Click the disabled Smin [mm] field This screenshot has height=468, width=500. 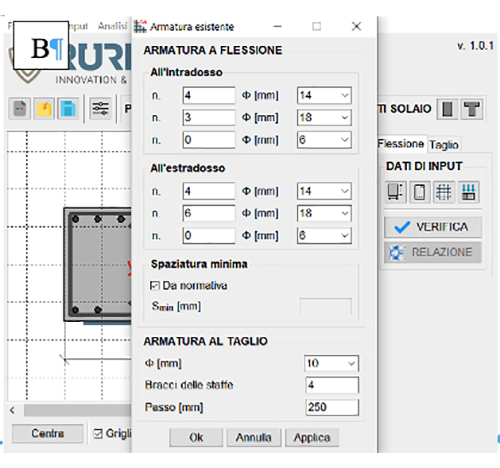(x=326, y=306)
